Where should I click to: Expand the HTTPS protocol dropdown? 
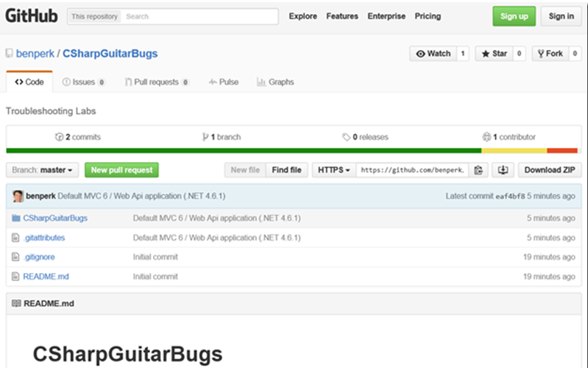(333, 170)
